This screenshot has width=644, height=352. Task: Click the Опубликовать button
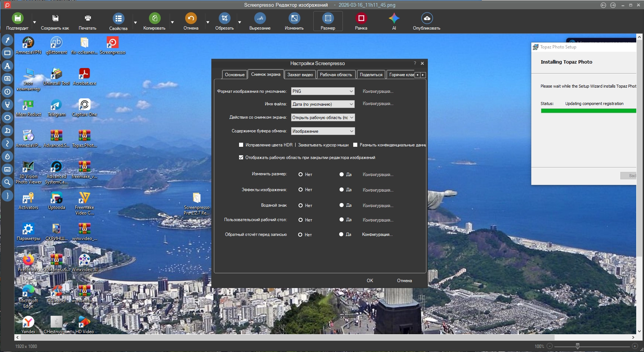pos(426,22)
